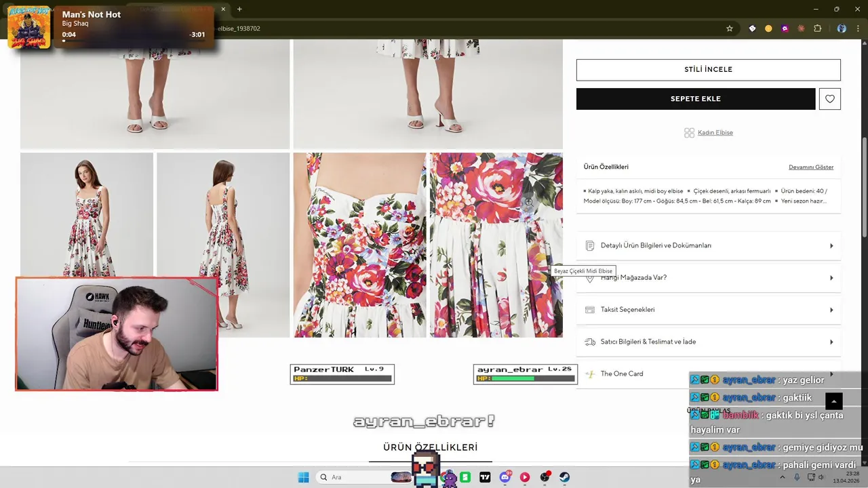The image size is (868, 488).
Task: Open Steam from the taskbar
Action: (564, 477)
